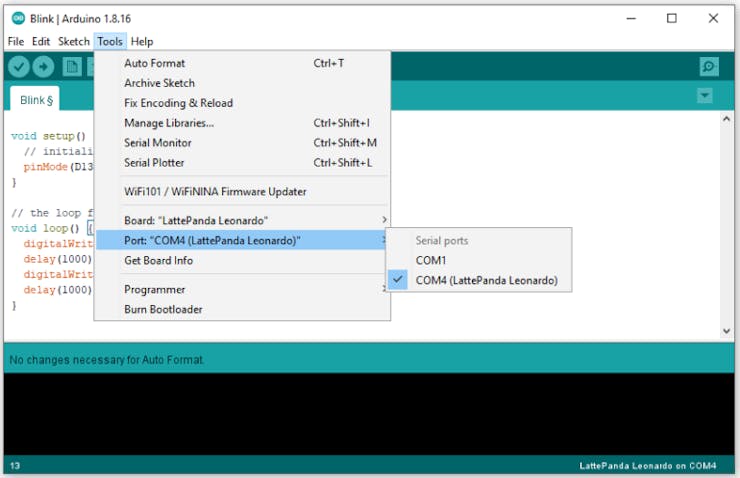Screen dimensions: 740x478
Task: Open Manage Libraries...
Action: point(243,123)
